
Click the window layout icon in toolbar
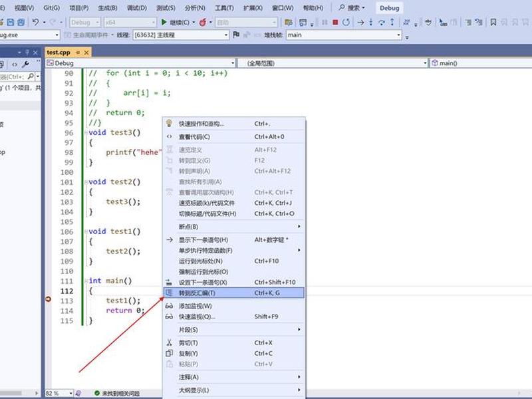[303, 23]
